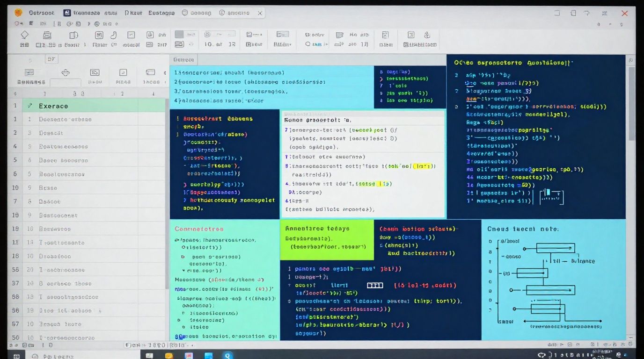Click the diamond icon in the ribbon

pyautogui.click(x=25, y=35)
